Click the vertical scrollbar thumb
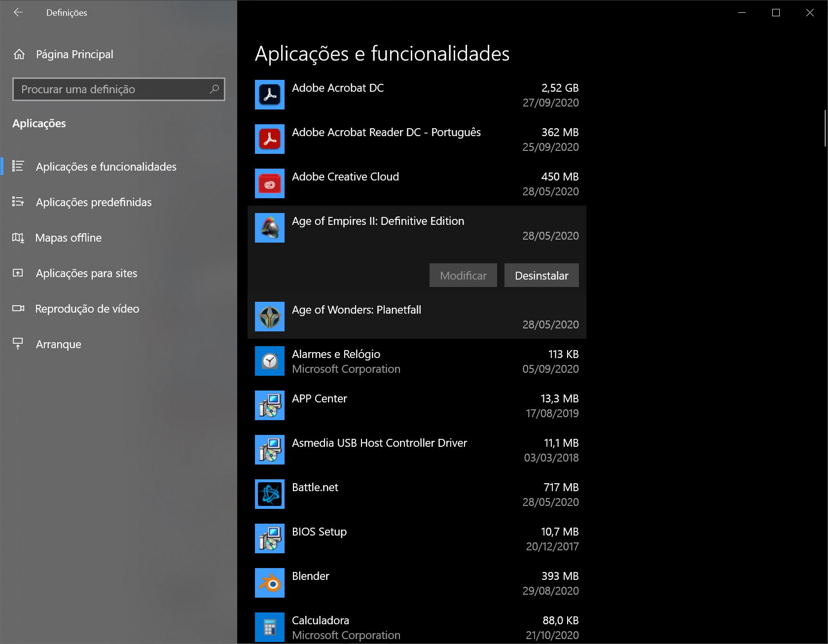 825,128
